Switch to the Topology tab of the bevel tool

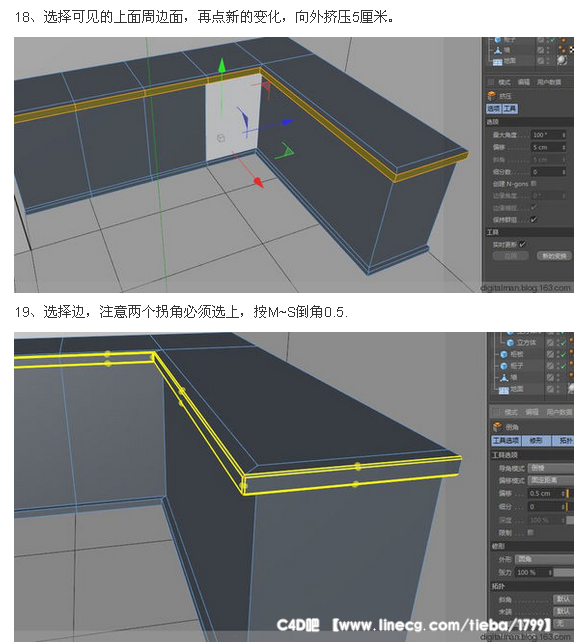[564, 441]
